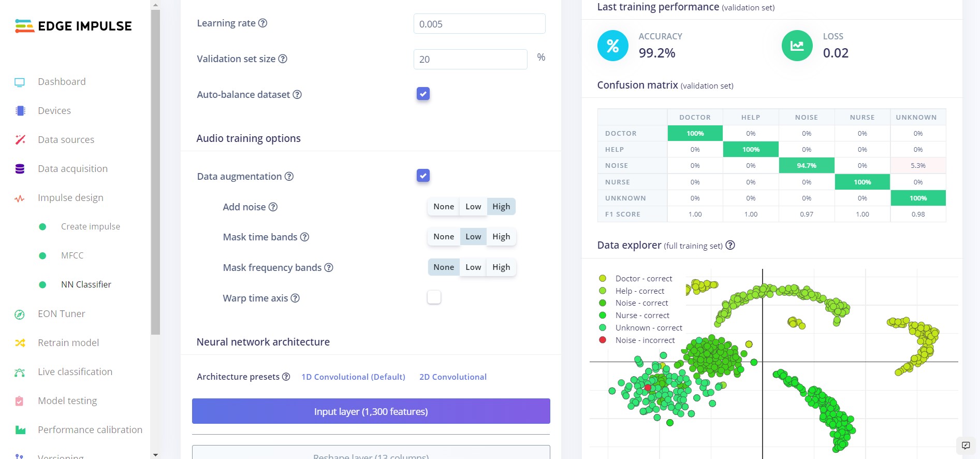Open Data acquisition database icon
The height and width of the screenshot is (459, 980).
[20, 169]
